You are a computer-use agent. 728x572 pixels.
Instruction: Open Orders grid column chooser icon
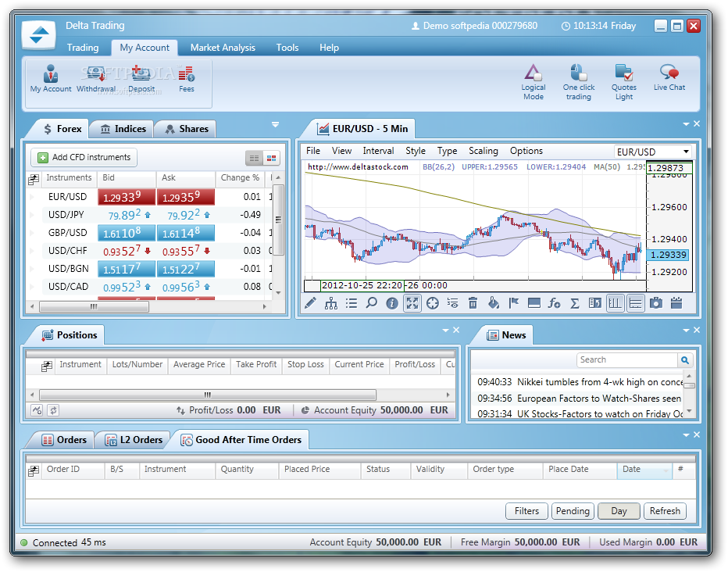tap(34, 470)
